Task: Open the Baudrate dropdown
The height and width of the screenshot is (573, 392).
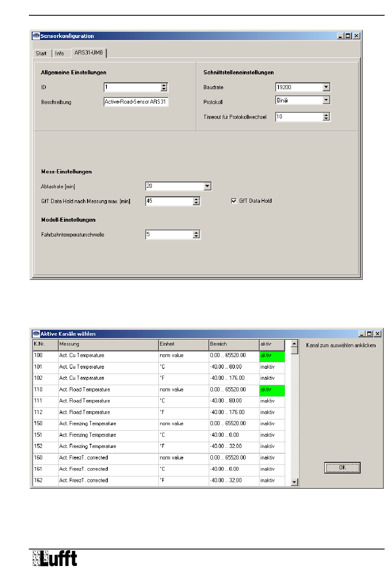Action: [x=326, y=87]
